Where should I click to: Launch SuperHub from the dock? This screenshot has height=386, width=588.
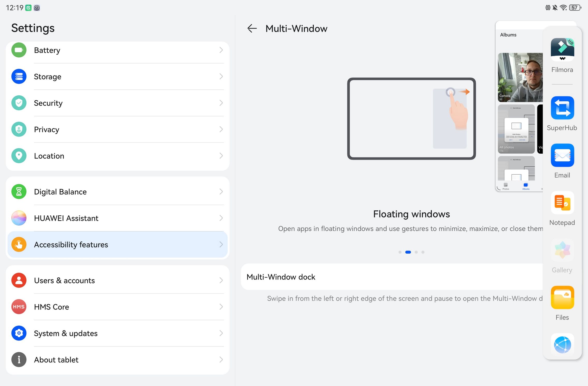pyautogui.click(x=562, y=108)
